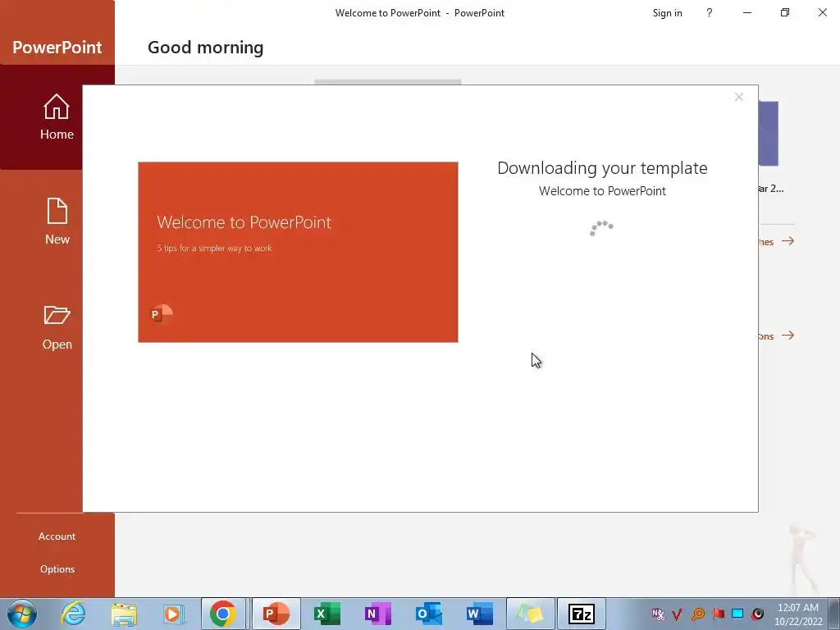This screenshot has height=630, width=840.
Task: Click the red V tray icon
Action: coord(677,614)
